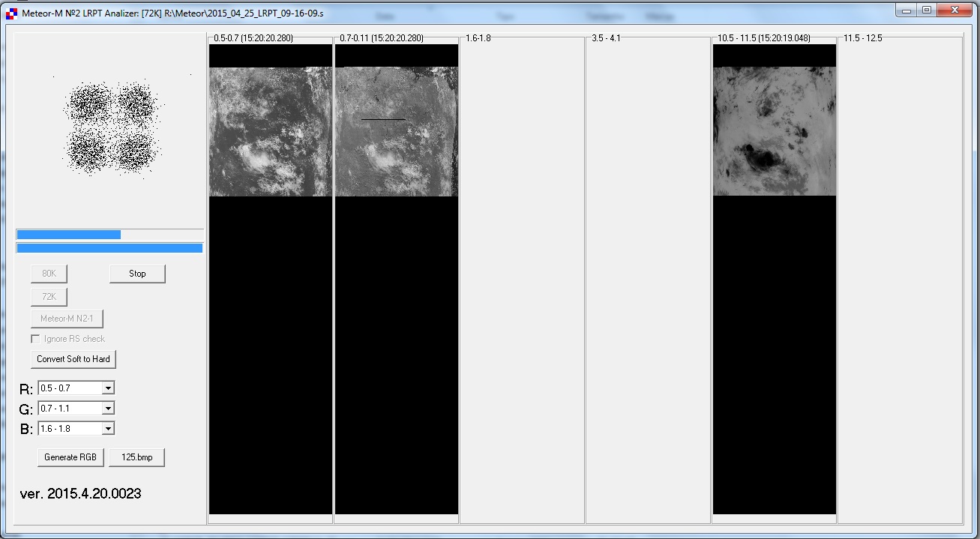Image resolution: width=980 pixels, height=539 pixels.
Task: Open the 0.7-0.11 channel image
Action: 396,280
